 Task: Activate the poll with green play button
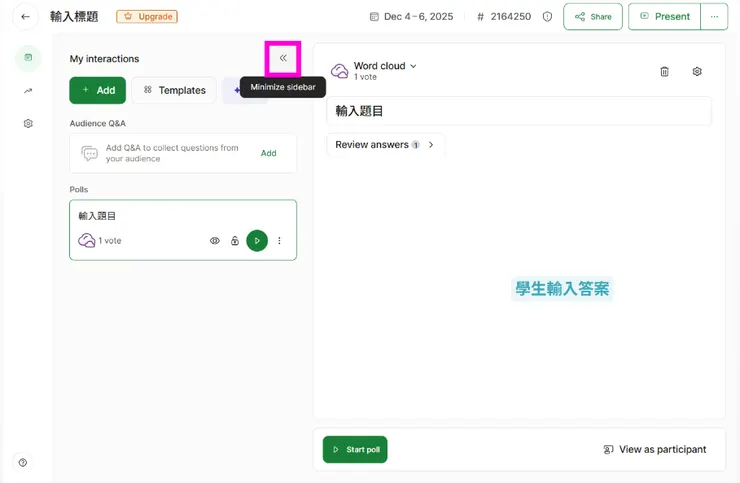click(257, 241)
